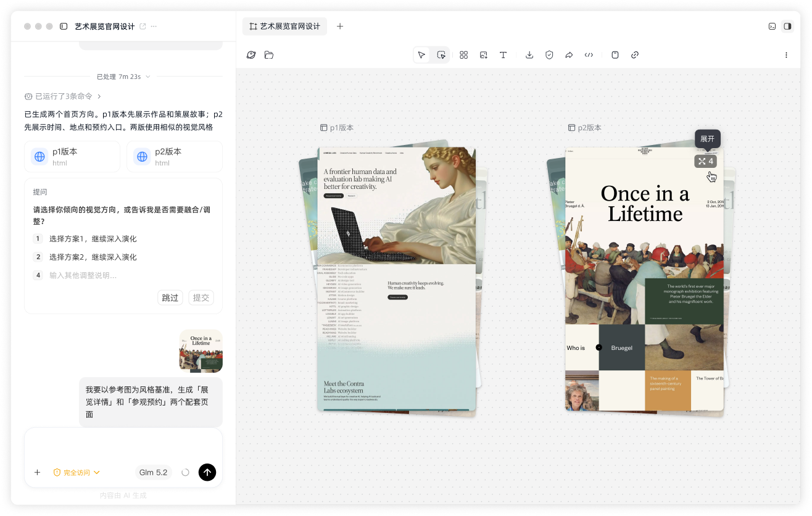Image resolution: width=812 pixels, height=516 pixels.
Task: Open the Glm 5.2 model selector
Action: pos(153,472)
